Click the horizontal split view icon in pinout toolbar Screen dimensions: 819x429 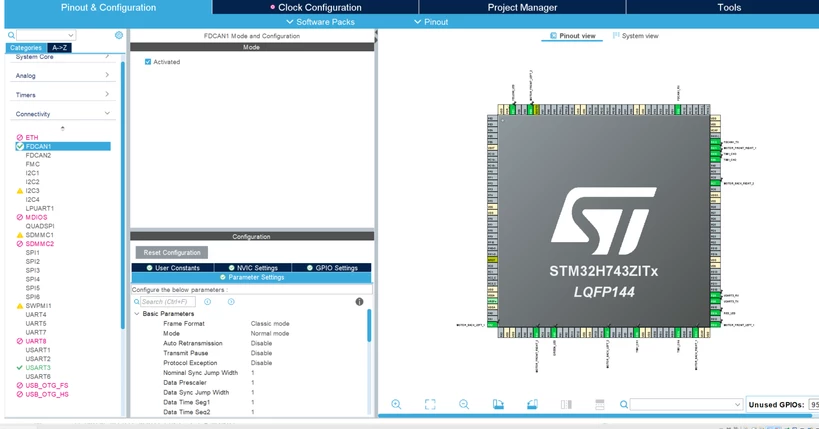(600, 404)
